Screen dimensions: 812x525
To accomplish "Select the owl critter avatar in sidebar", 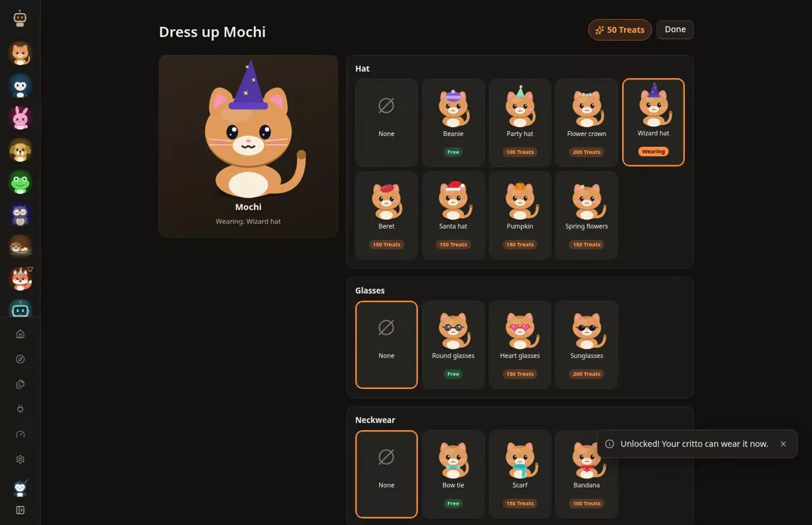I will click(20, 215).
